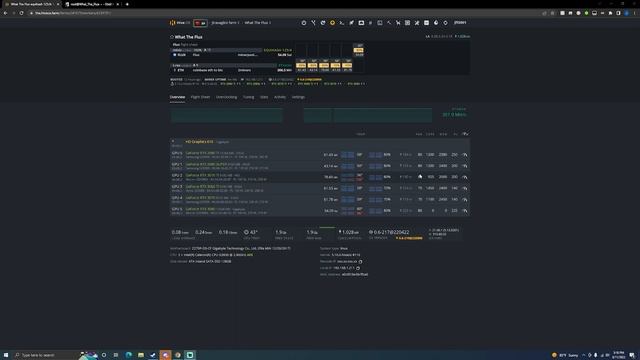Click the What The Flux breadcrumb link
640x360 pixels.
pos(256,23)
